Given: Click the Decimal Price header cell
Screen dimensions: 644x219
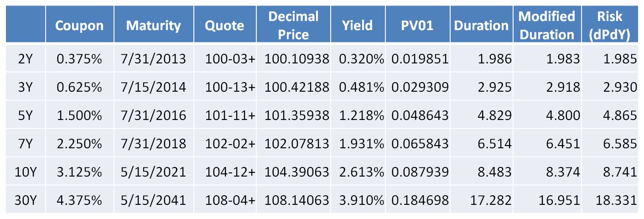Looking at the screenshot, I should pyautogui.click(x=293, y=26).
